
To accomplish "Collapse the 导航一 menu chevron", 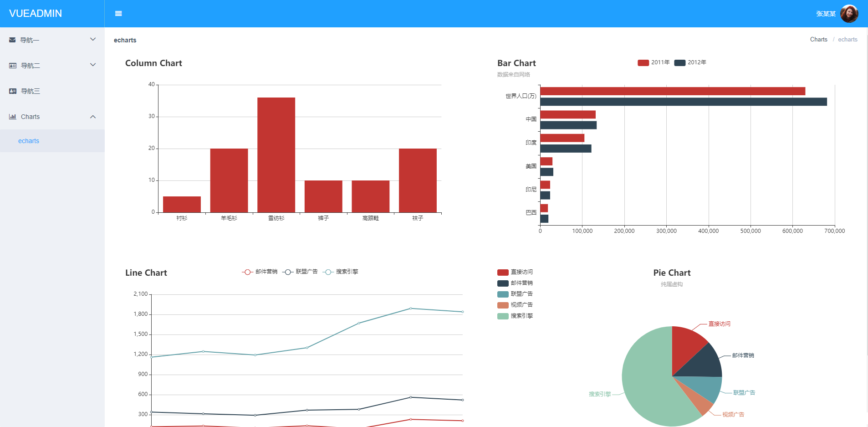I will (x=93, y=39).
